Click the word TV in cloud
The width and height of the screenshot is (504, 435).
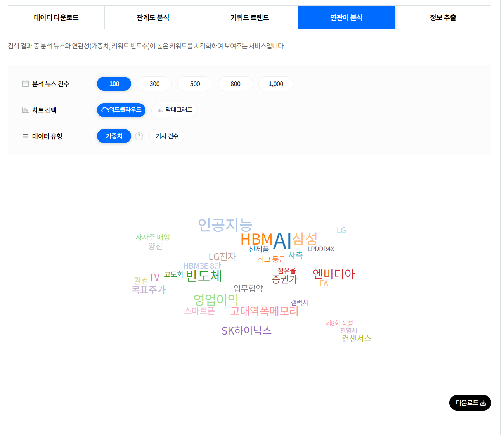pos(154,277)
